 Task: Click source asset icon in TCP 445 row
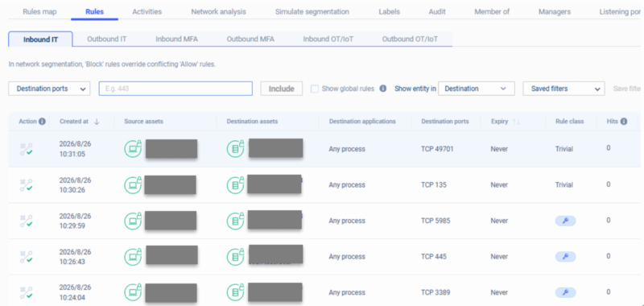pos(134,256)
